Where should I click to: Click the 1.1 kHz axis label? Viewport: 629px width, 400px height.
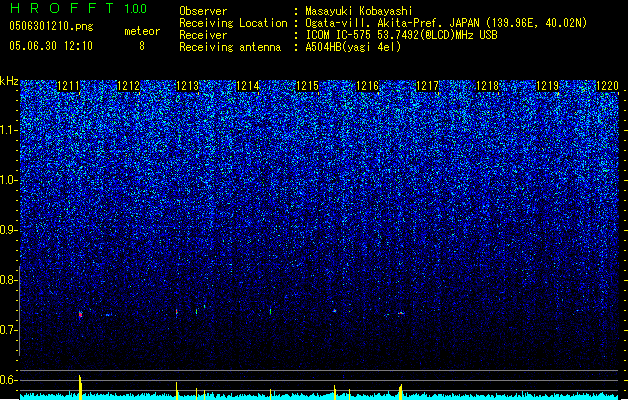click(8, 130)
